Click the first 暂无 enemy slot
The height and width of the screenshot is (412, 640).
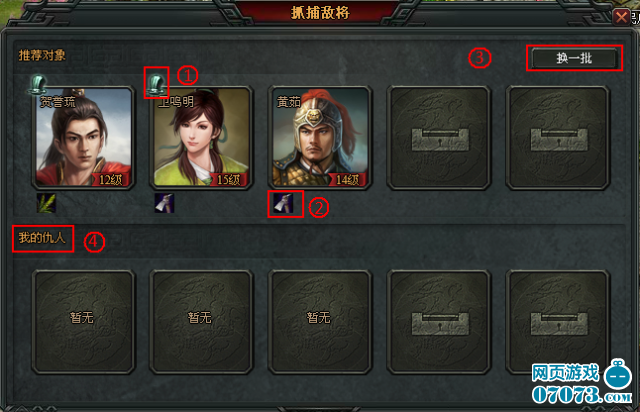(x=83, y=322)
